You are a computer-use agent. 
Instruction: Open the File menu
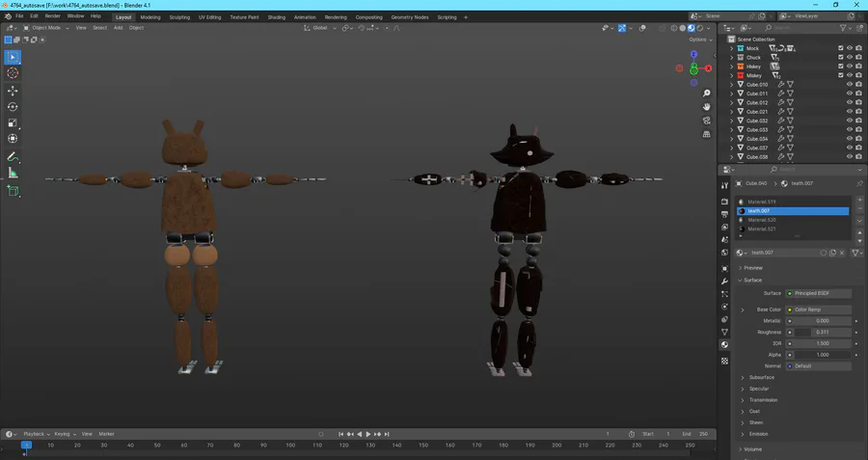19,16
